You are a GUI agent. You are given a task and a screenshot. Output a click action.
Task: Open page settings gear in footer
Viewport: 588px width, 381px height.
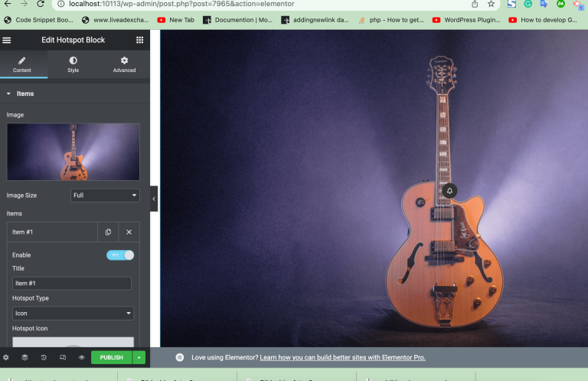[x=6, y=357]
